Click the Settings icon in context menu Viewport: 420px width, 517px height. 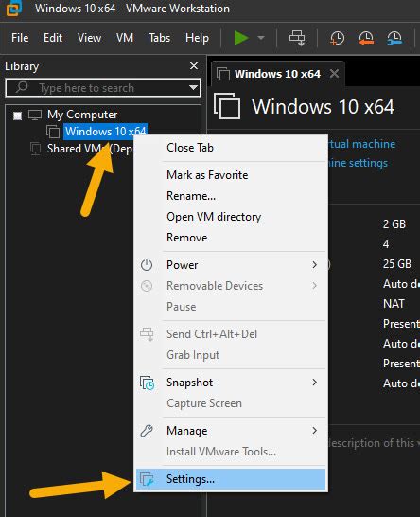[147, 479]
